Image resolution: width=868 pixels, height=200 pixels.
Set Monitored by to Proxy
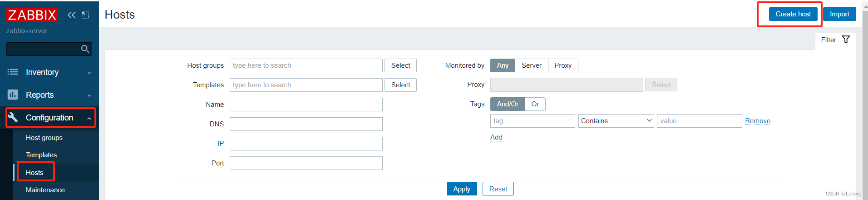point(562,65)
